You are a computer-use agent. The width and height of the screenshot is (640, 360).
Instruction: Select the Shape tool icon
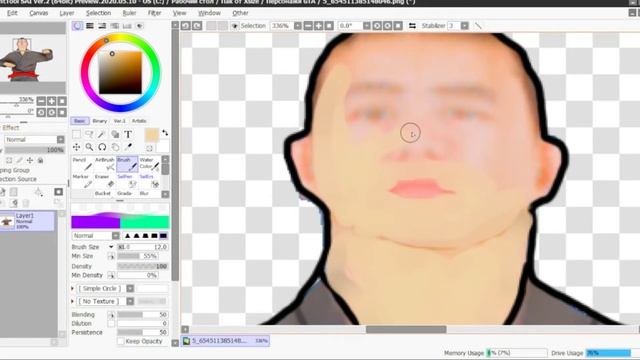click(x=115, y=134)
